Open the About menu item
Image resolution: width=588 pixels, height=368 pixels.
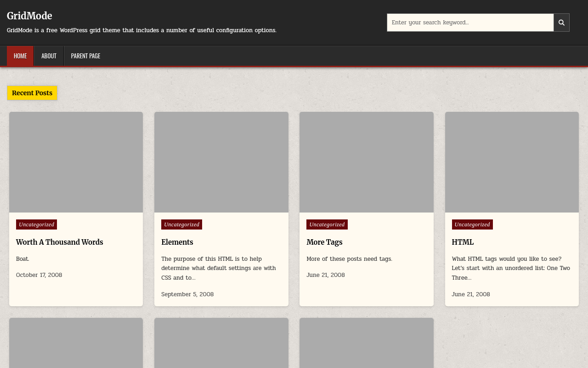(x=49, y=56)
